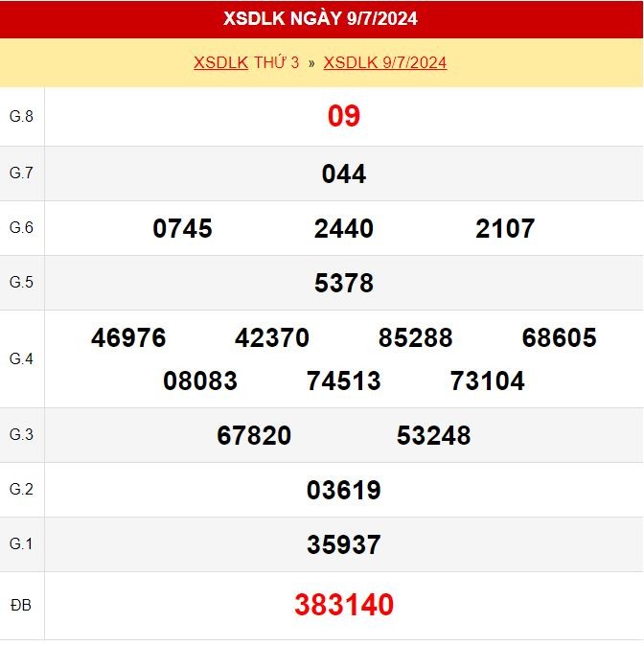
Task: Click the G.3 number 67820
Action: tap(254, 435)
